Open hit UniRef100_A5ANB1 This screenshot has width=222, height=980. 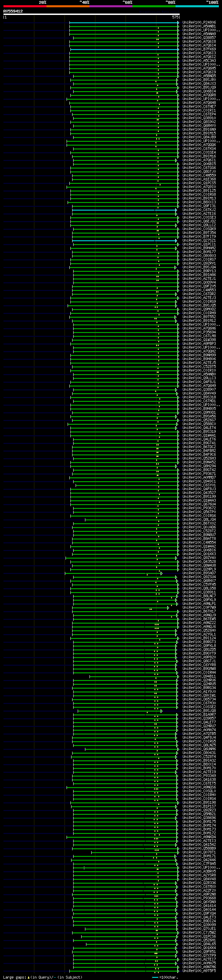199,26
